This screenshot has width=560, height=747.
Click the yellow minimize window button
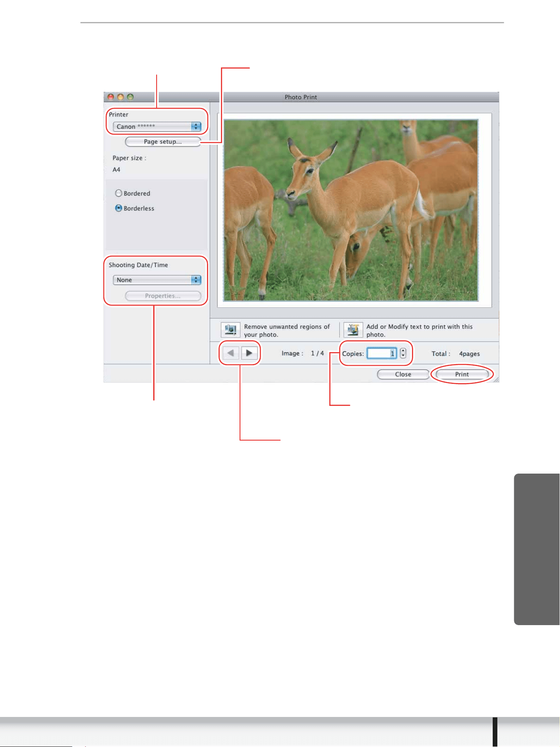tap(121, 97)
